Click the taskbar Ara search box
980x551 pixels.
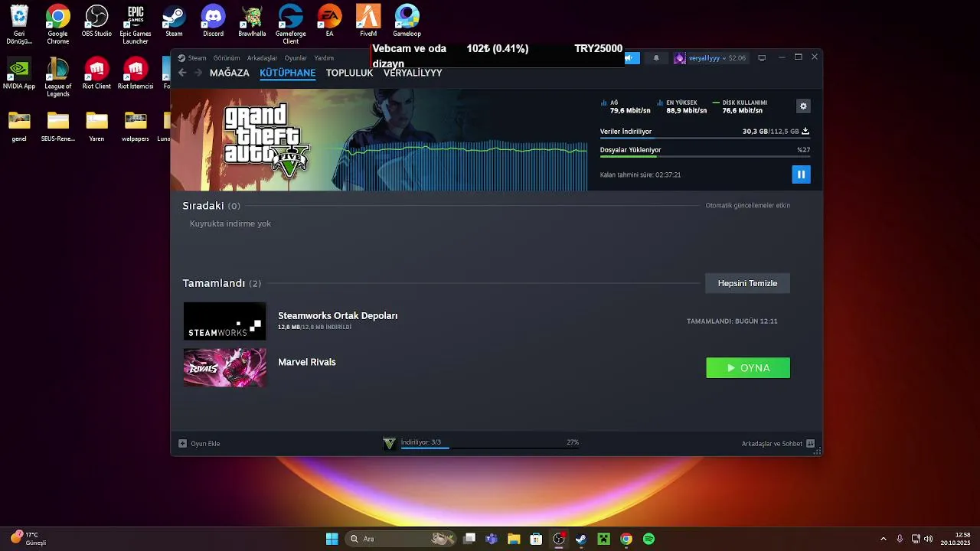click(x=401, y=539)
